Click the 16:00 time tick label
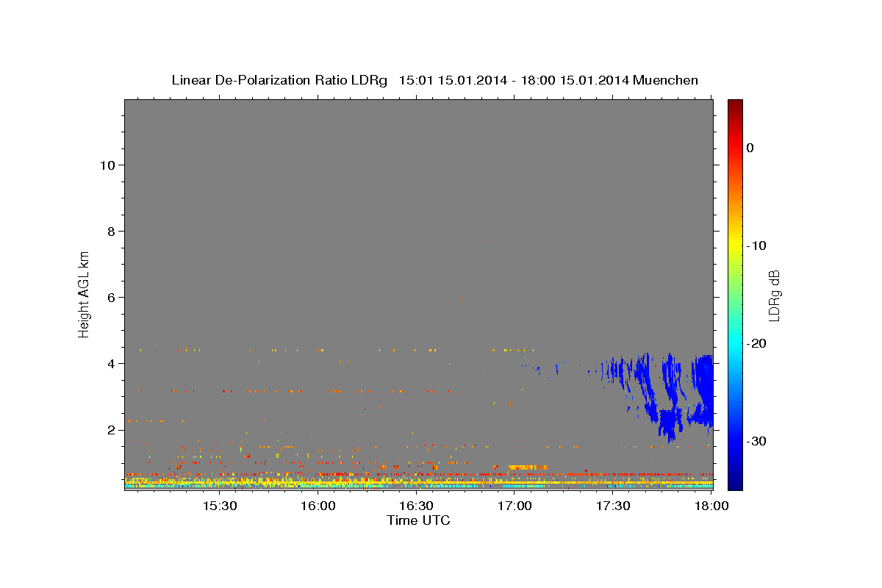Screen dimensions: 882x588 [318, 506]
